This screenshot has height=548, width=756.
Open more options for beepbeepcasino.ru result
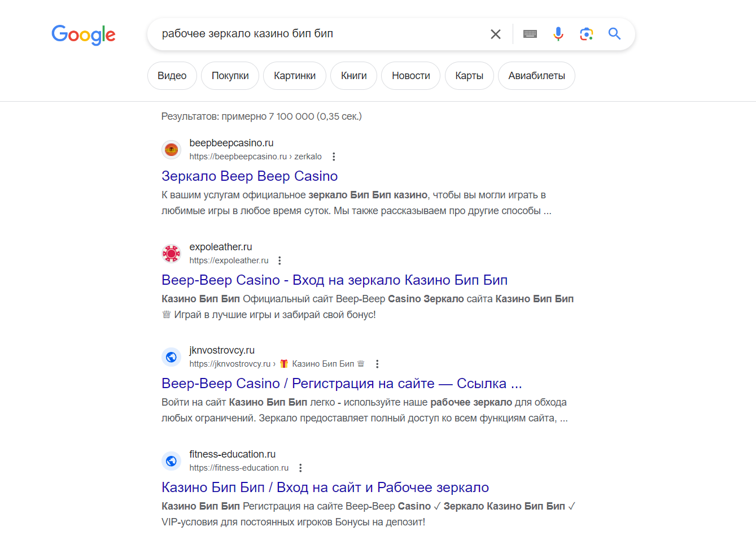click(x=334, y=156)
